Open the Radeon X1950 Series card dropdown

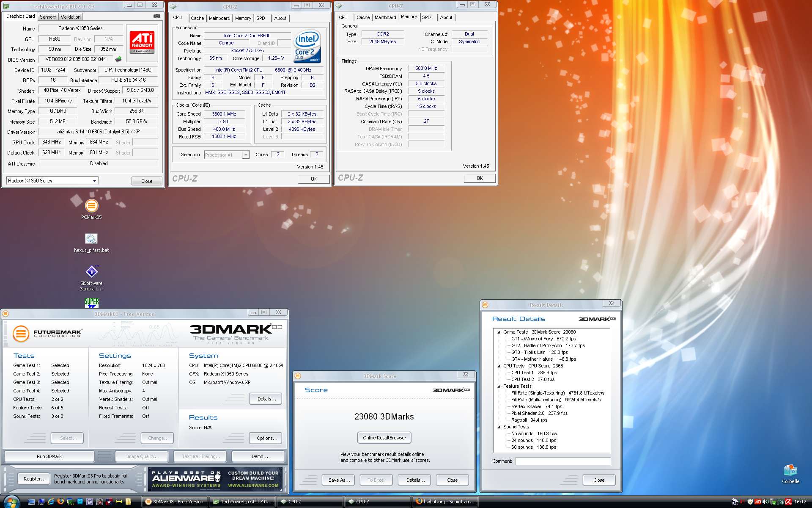52,181
